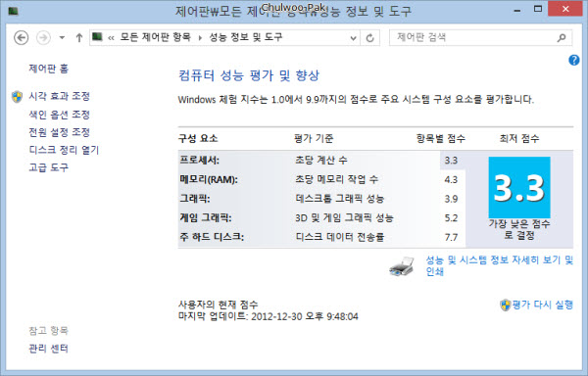Maximize the window

pyautogui.click(x=538, y=9)
